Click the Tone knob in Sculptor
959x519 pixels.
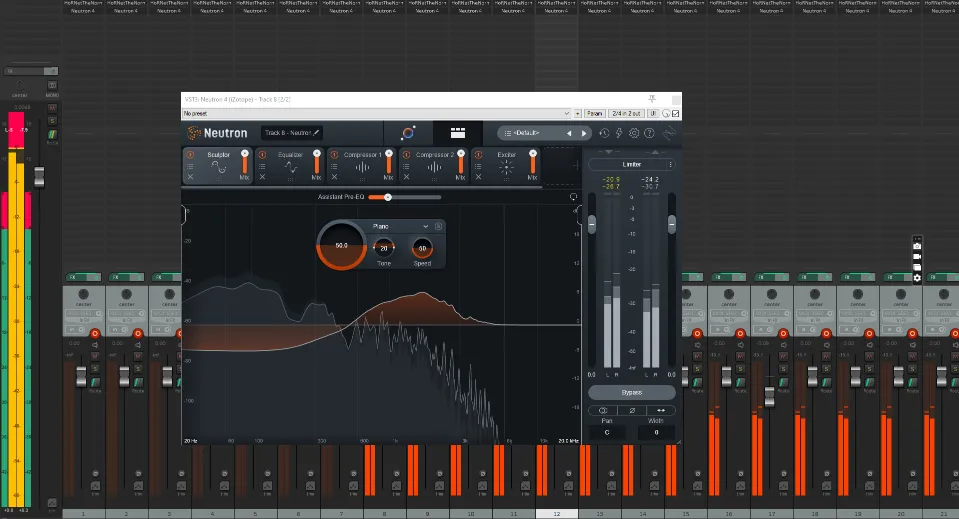tap(383, 248)
